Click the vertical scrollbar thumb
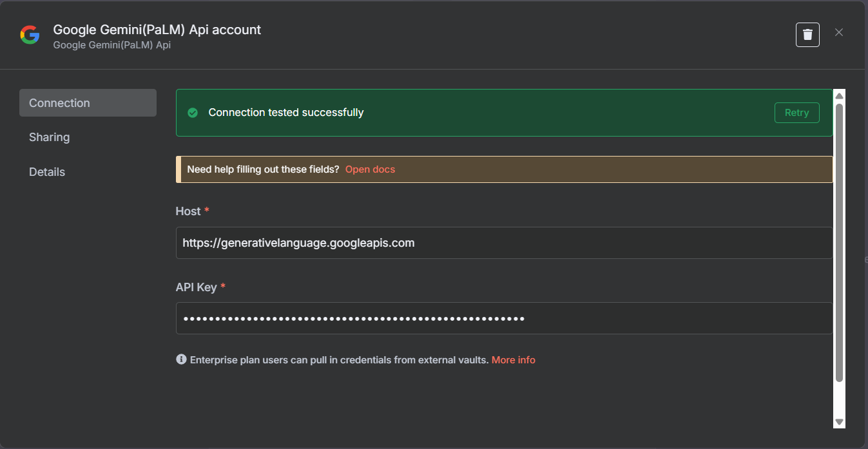 point(839,242)
